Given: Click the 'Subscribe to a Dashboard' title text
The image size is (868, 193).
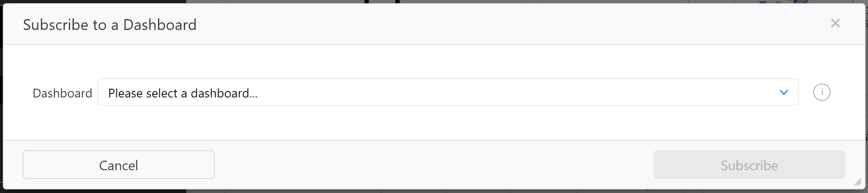Looking at the screenshot, I should [x=110, y=25].
